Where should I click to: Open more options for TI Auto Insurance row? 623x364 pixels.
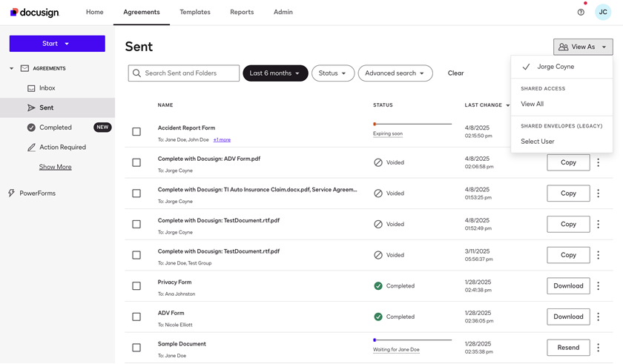(598, 193)
